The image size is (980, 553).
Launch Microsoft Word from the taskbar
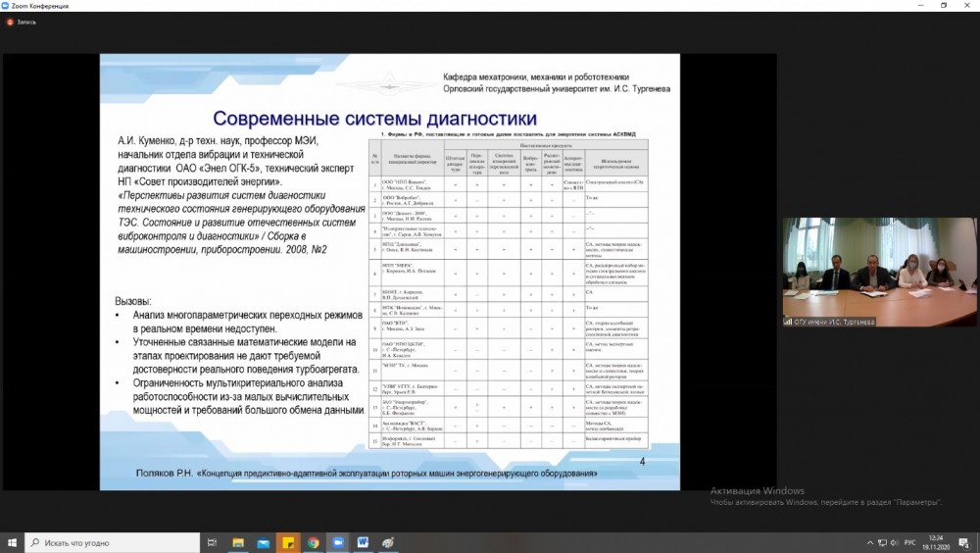click(362, 542)
